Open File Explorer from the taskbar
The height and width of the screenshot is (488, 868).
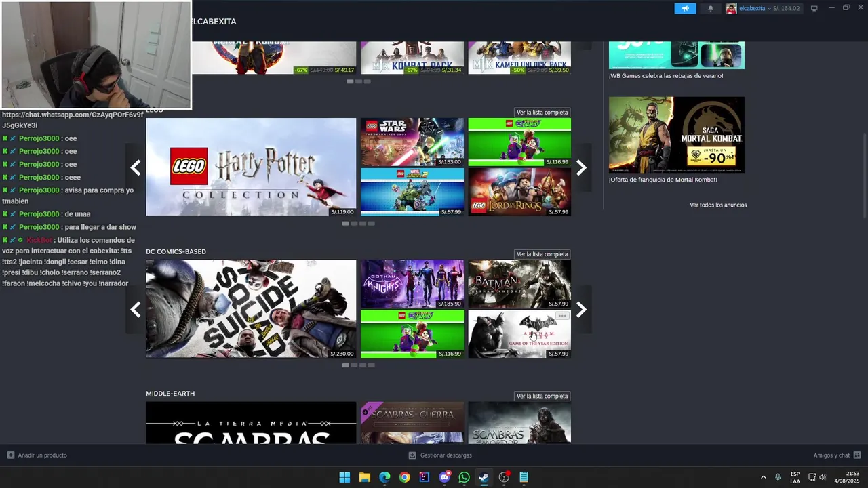click(x=364, y=477)
